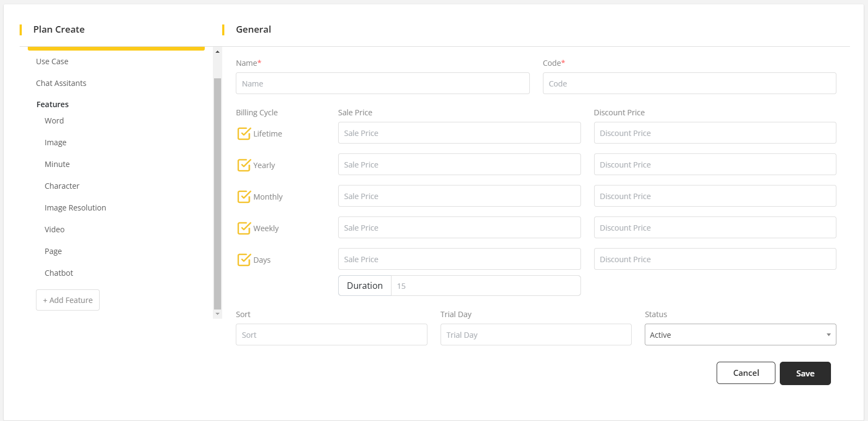868x421 pixels.
Task: Disable the Weekly billing cycle checkbox
Action: (244, 228)
